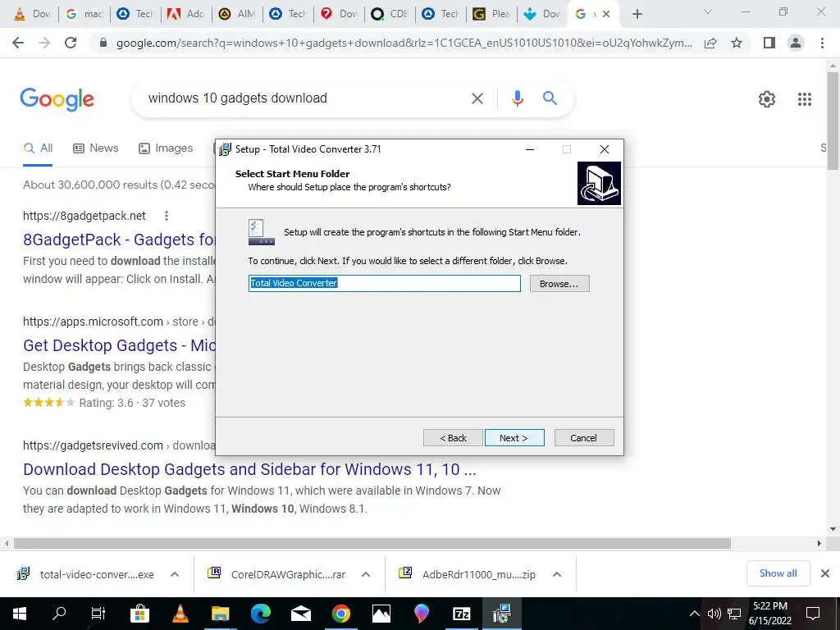The width and height of the screenshot is (840, 630).
Task: Click Chrome forward navigation arrow
Action: [44, 43]
